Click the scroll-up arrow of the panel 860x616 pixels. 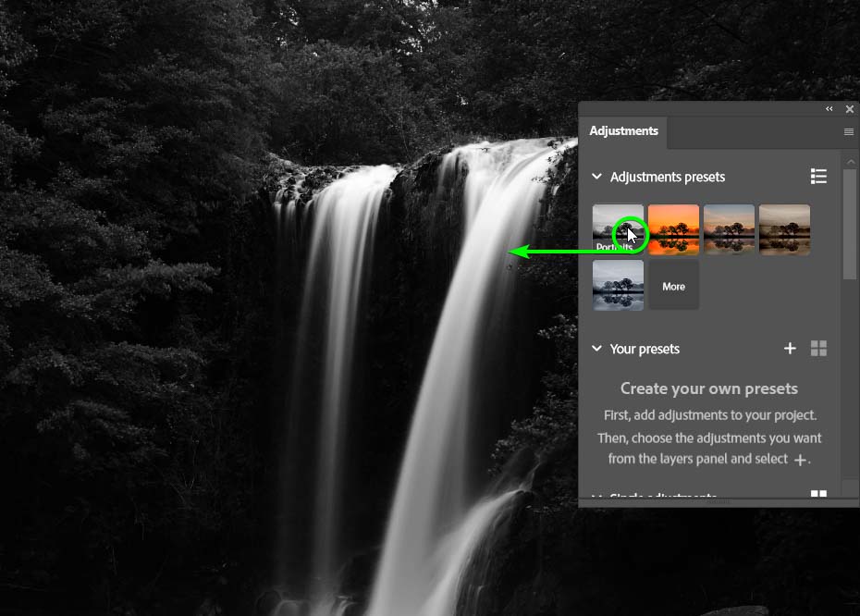click(850, 161)
